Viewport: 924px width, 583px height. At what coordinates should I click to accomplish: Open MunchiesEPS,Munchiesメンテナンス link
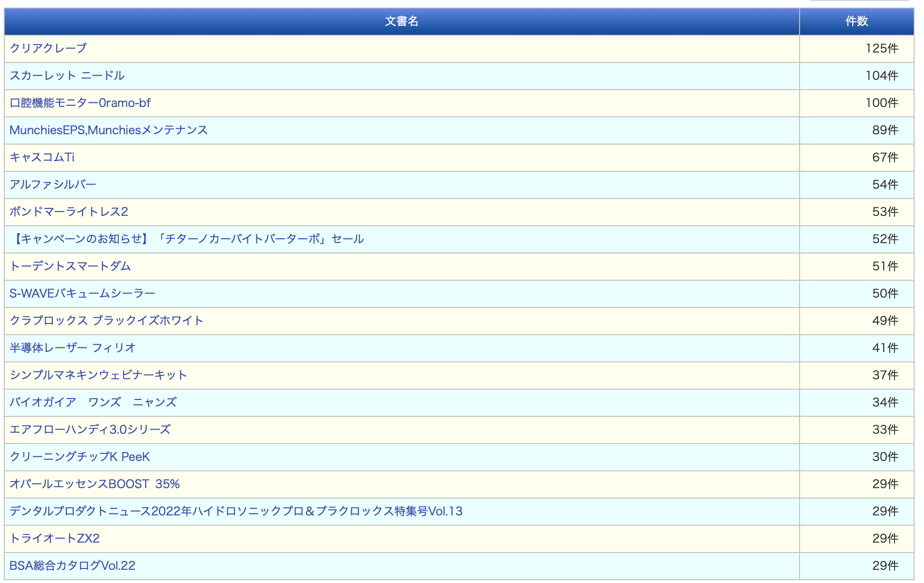pyautogui.click(x=108, y=130)
